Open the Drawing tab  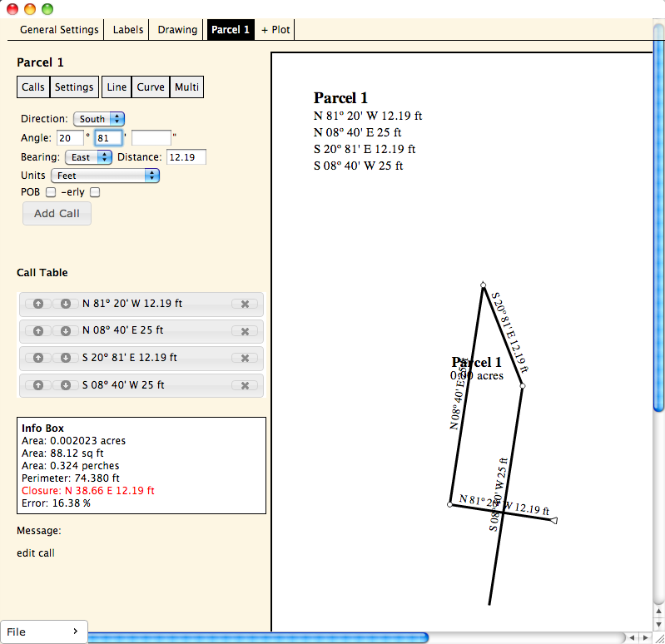coord(178,30)
